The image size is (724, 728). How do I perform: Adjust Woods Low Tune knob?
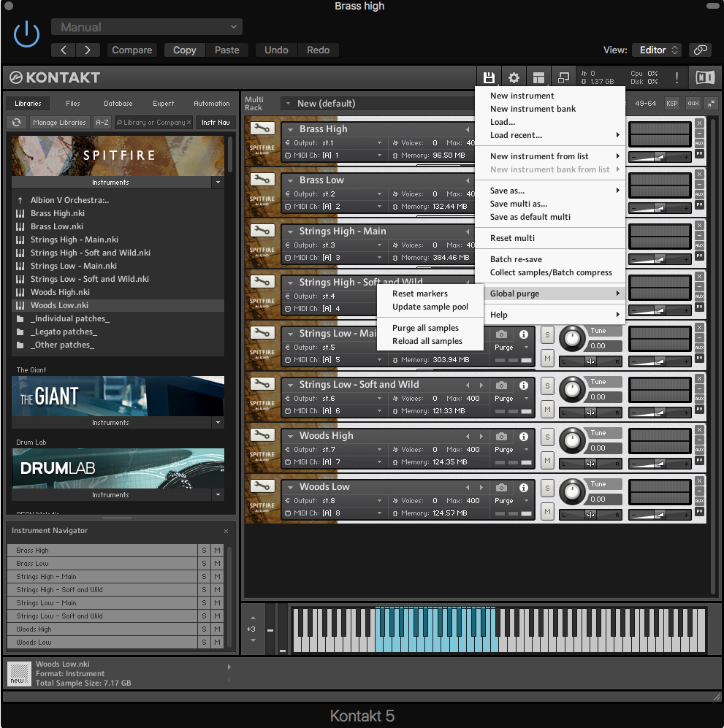point(572,491)
